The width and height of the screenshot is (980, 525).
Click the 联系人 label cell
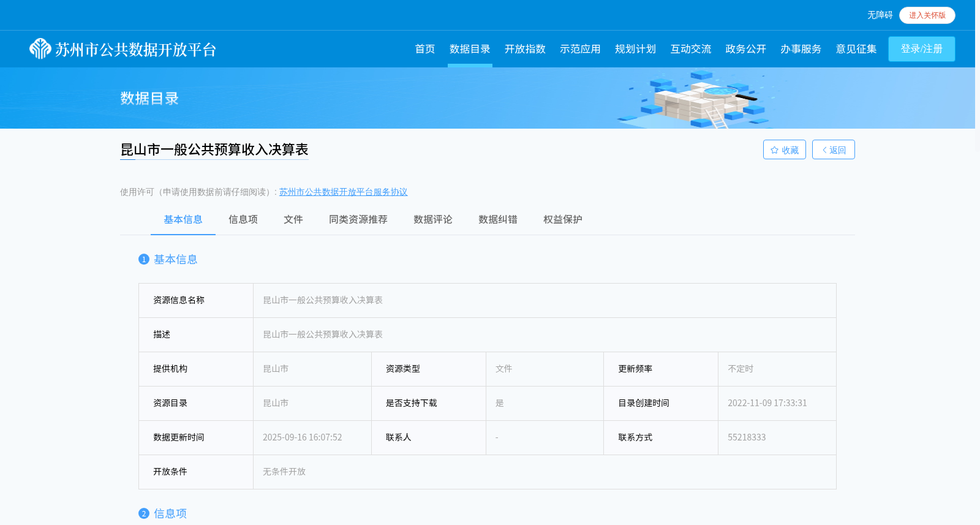(429, 437)
